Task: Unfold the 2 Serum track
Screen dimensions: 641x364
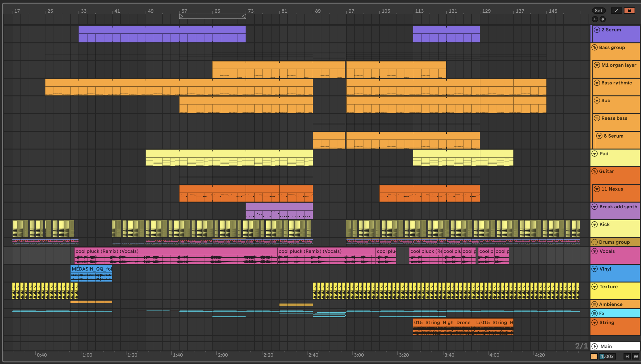Action: [597, 30]
